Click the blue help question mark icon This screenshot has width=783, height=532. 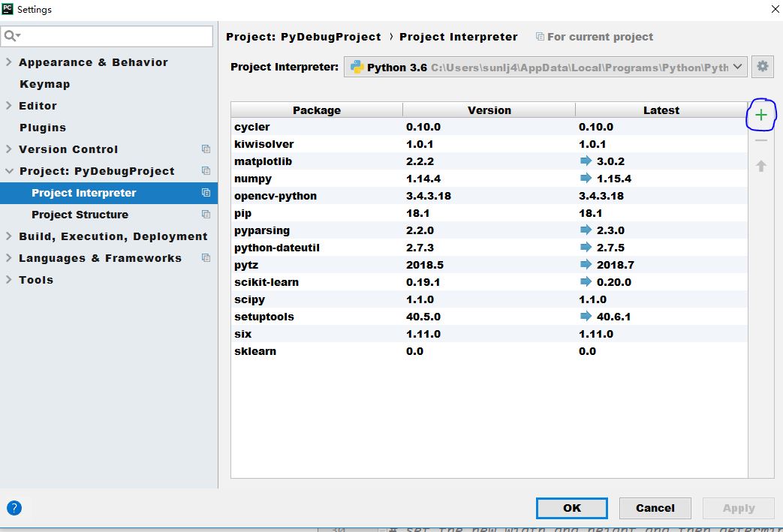click(14, 507)
